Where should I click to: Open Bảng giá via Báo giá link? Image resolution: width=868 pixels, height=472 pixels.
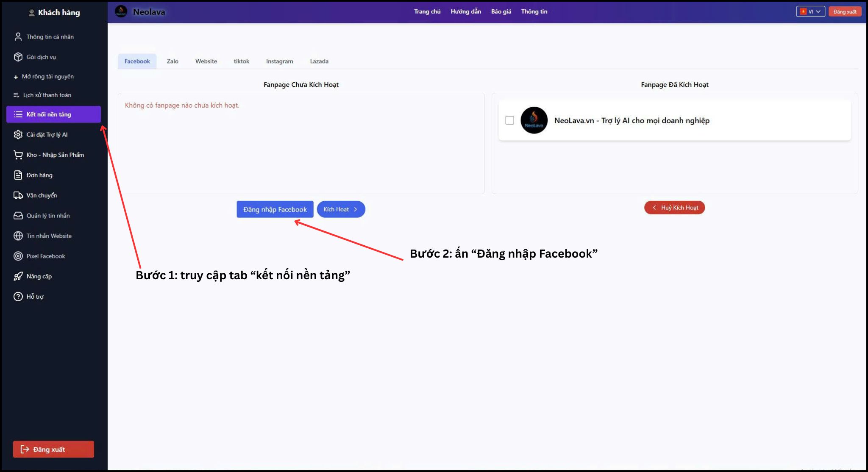tap(501, 11)
